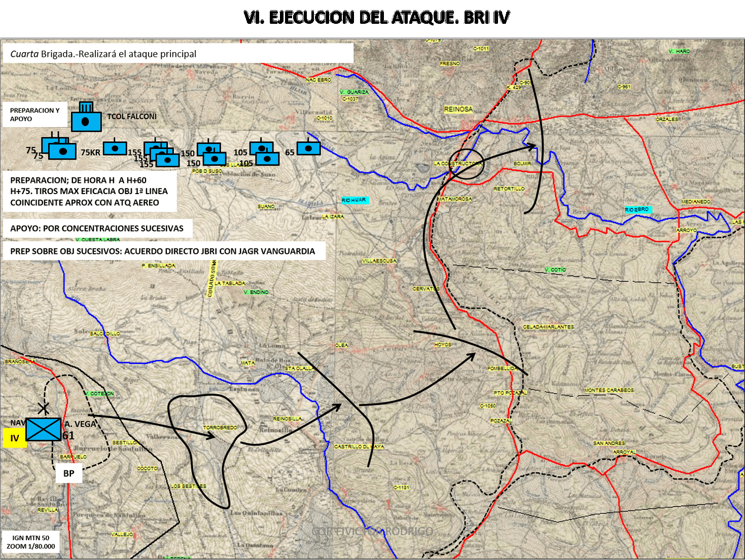The image size is (745, 560).
Task: Click the NAC EBRO label
Action: (318, 80)
